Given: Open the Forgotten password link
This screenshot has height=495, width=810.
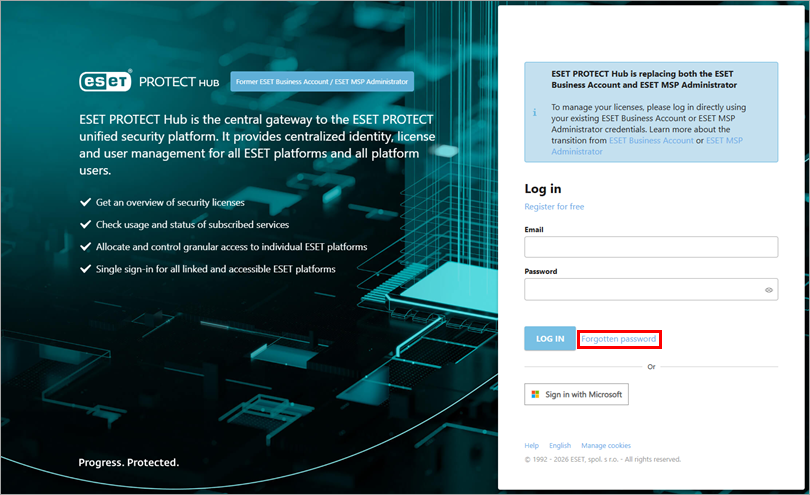Looking at the screenshot, I should point(618,339).
